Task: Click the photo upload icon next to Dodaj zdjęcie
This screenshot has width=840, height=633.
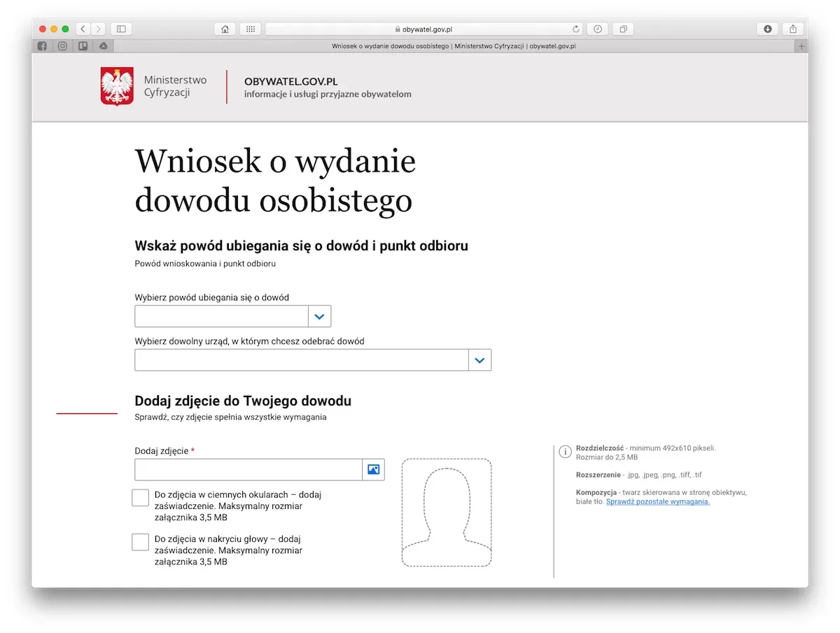Action: click(x=373, y=469)
